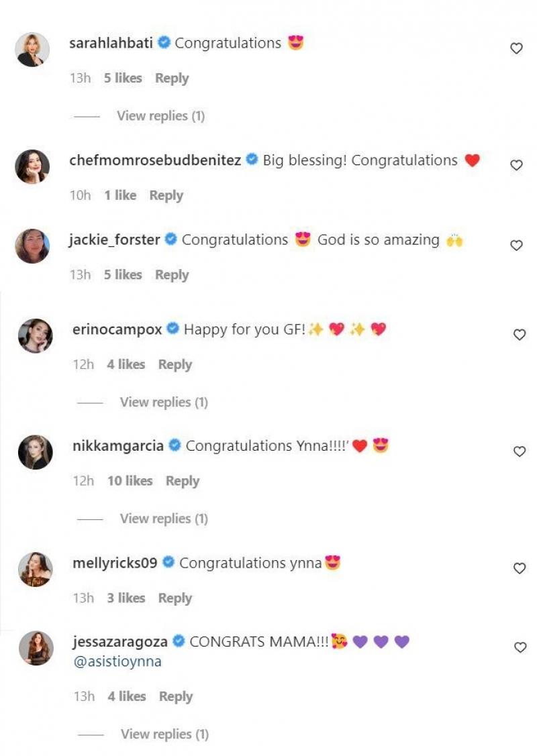Viewport: 537px width, 756px height.
Task: Toggle heart on chefmomrosebudbenitez's comment
Action: pos(516,165)
